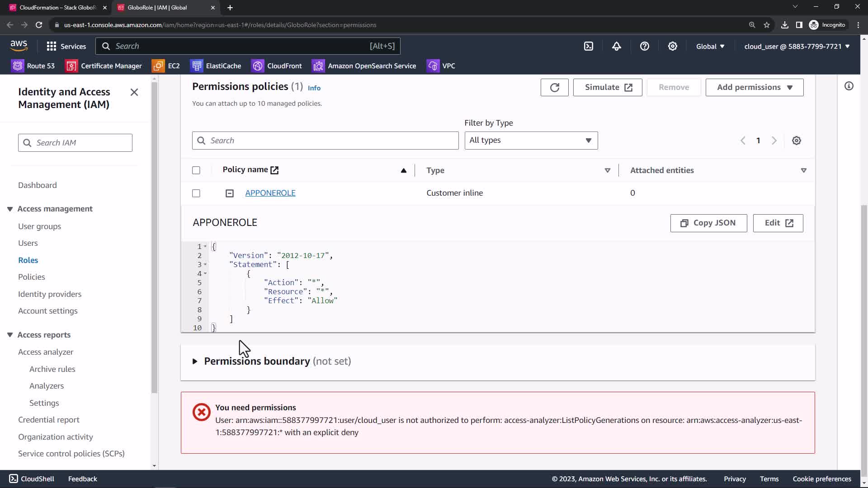This screenshot has height=488, width=868.
Task: Open the APPONEROLE policy link
Action: coord(270,193)
